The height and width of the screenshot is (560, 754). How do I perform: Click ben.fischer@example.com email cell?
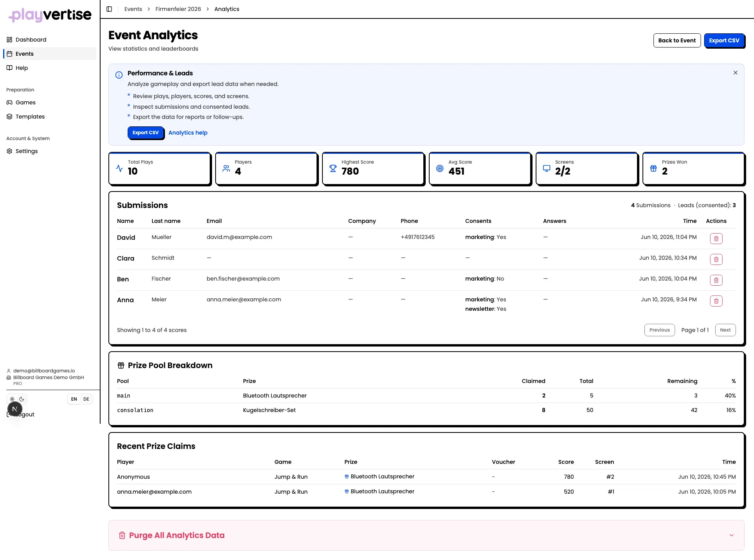[243, 279]
